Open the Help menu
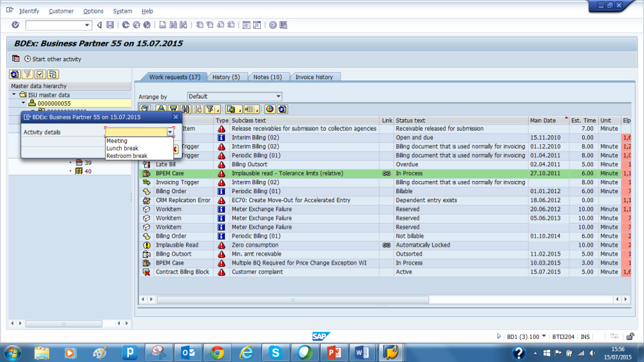Image resolution: width=644 pixels, height=362 pixels. click(147, 11)
